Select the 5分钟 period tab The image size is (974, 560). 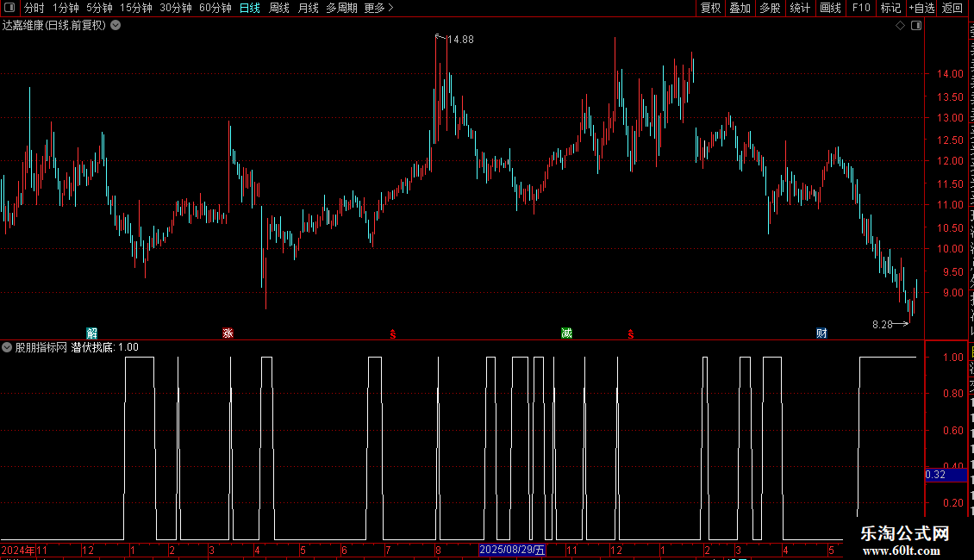click(99, 8)
